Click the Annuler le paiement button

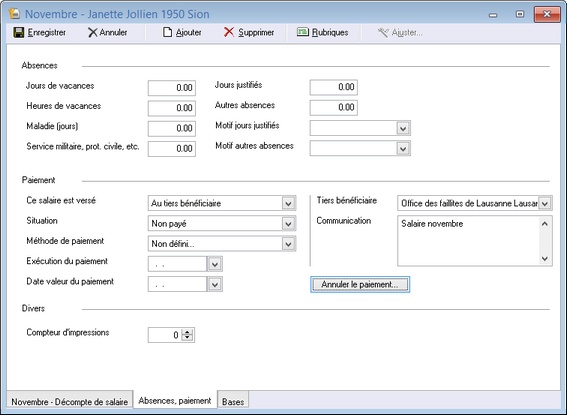tap(360, 284)
